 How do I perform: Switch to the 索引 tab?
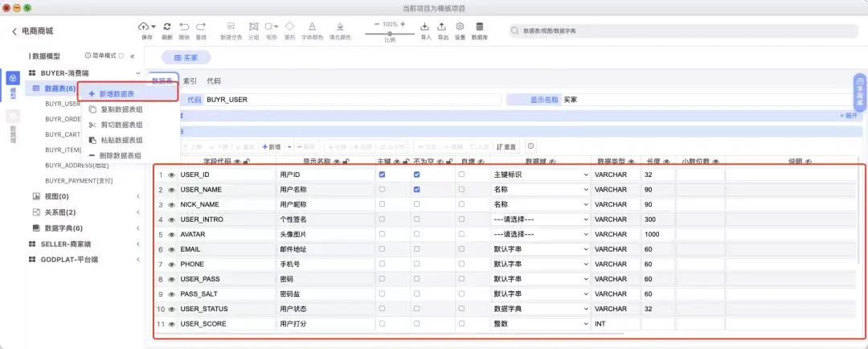190,81
